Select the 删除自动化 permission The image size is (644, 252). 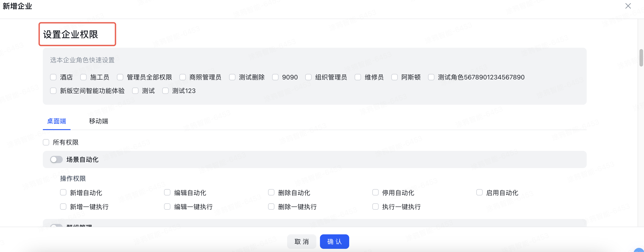click(x=271, y=192)
